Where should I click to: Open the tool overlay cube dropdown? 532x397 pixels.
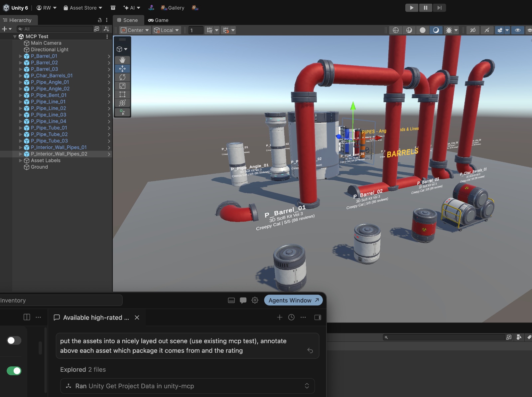[122, 49]
